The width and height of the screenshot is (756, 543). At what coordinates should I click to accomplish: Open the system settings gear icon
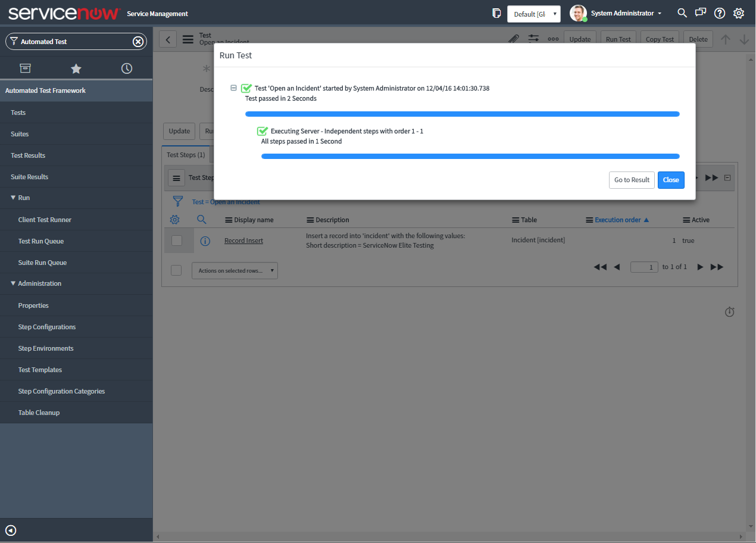739,13
